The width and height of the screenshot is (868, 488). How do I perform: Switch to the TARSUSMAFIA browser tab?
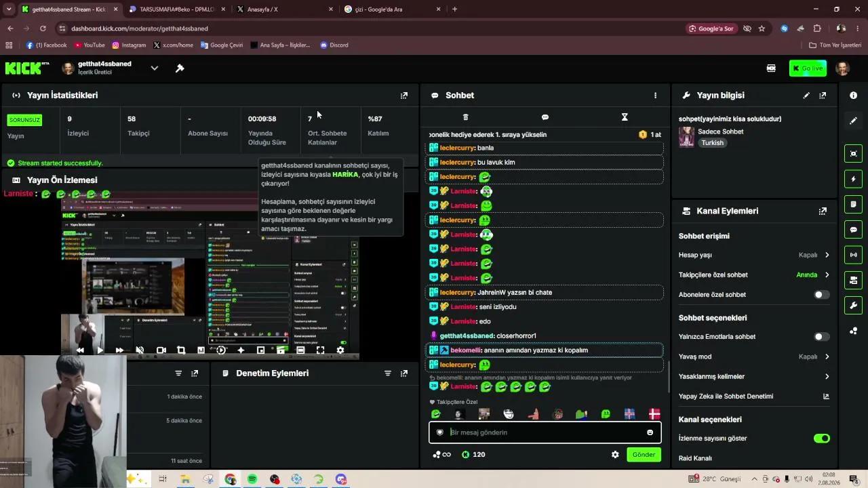[177, 9]
